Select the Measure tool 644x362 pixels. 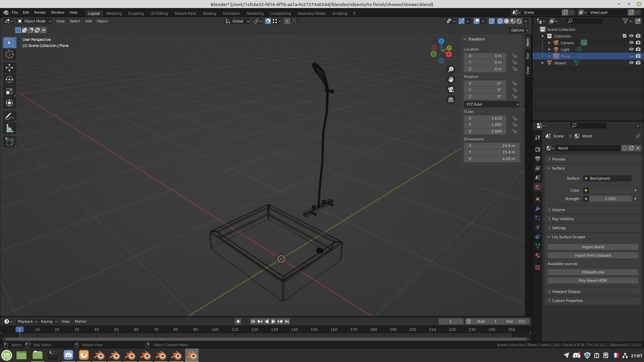(9, 129)
